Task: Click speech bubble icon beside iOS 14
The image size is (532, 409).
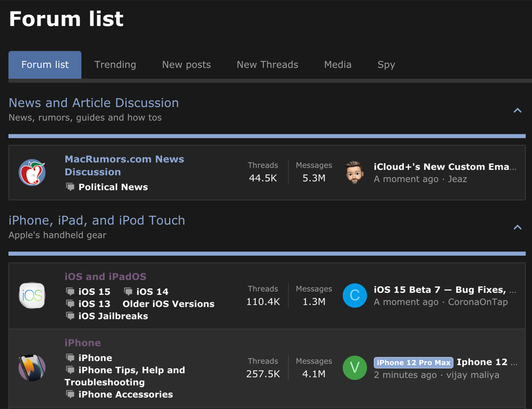Action: pyautogui.click(x=128, y=292)
